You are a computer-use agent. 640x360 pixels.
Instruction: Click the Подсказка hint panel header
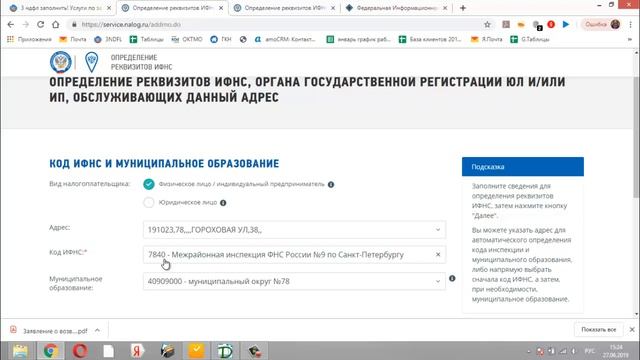(523, 167)
